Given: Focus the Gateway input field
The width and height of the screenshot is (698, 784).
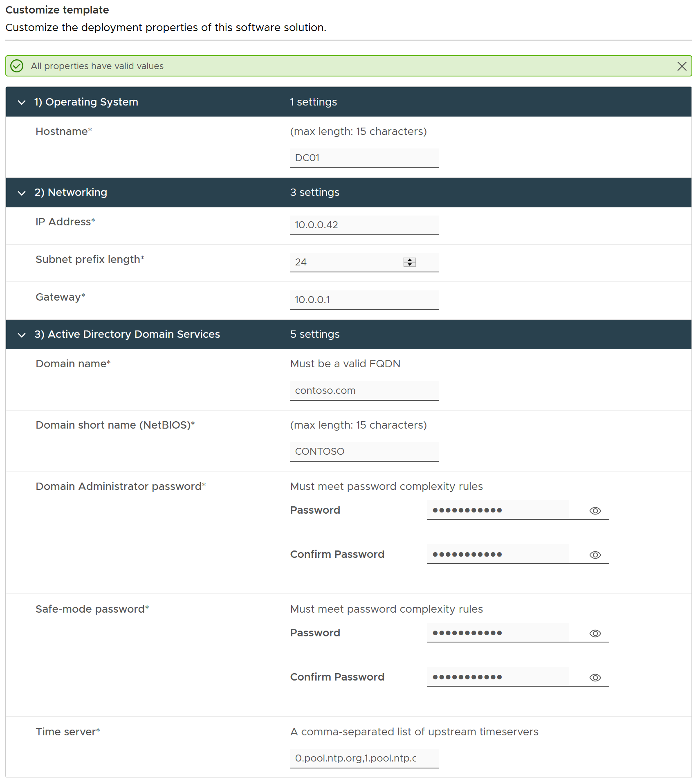Looking at the screenshot, I should (364, 300).
